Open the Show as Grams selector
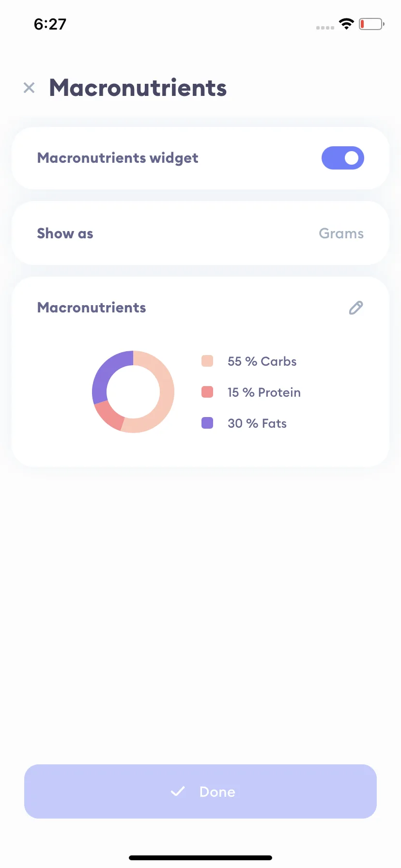Image resolution: width=401 pixels, height=868 pixels. click(x=200, y=233)
